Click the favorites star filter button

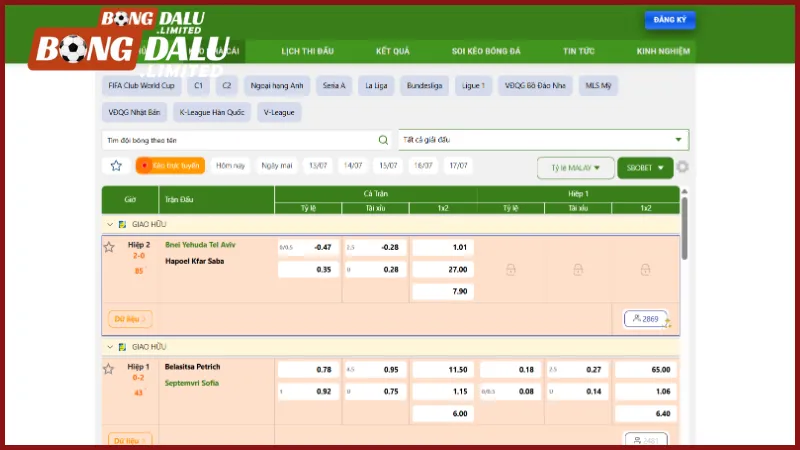pos(116,165)
